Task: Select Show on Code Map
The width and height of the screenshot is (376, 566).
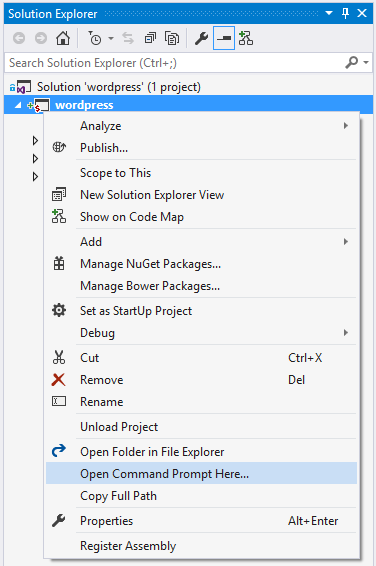Action: 201,217
